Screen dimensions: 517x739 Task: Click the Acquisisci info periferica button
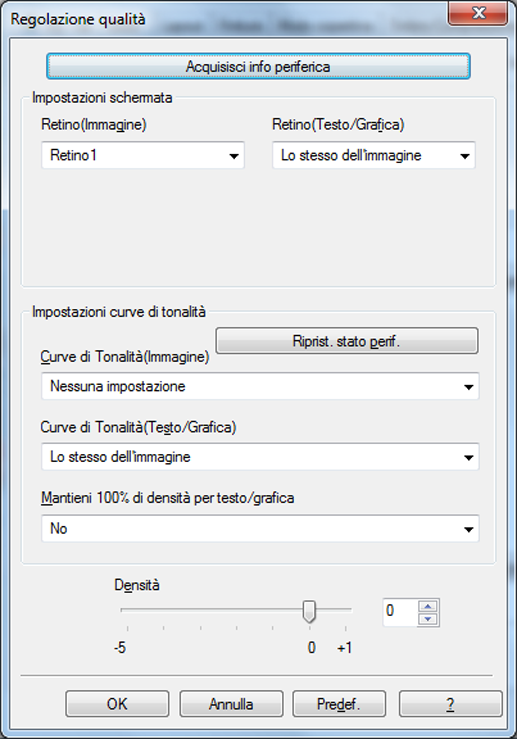pos(258,66)
